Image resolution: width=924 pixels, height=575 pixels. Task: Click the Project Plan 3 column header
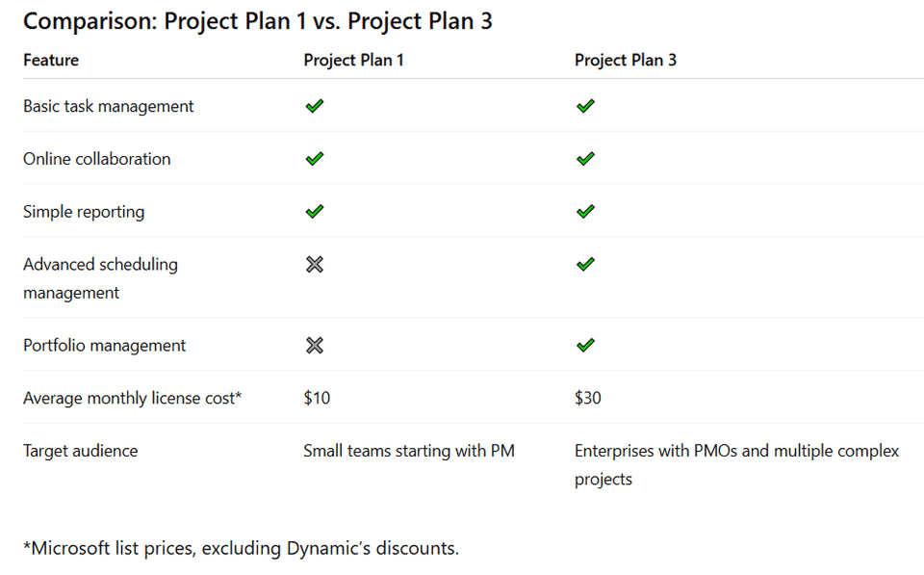pos(626,60)
